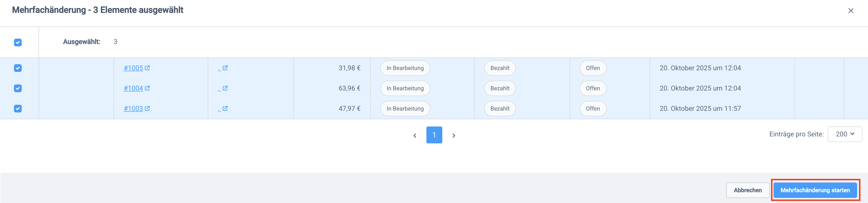Open external link icon beside order #1003
The width and height of the screenshot is (868, 203).
147,108
